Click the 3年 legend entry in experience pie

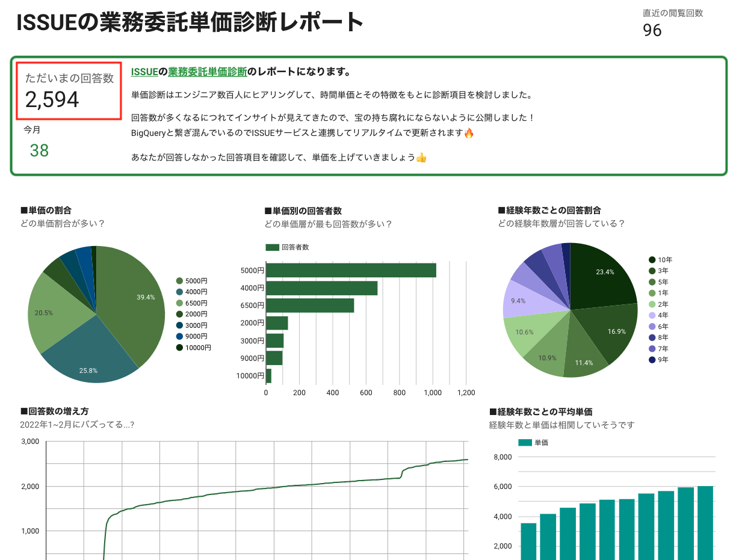click(x=658, y=271)
